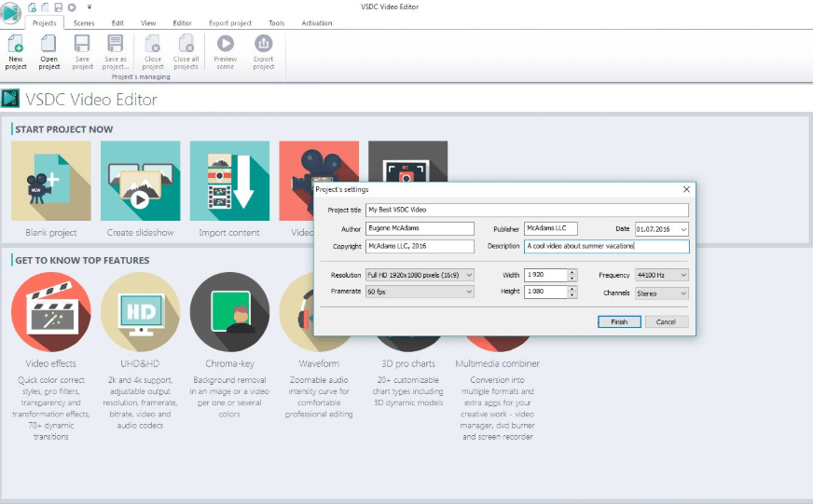The height and width of the screenshot is (504, 813).
Task: Click the quick access save icon
Action: (x=58, y=7)
